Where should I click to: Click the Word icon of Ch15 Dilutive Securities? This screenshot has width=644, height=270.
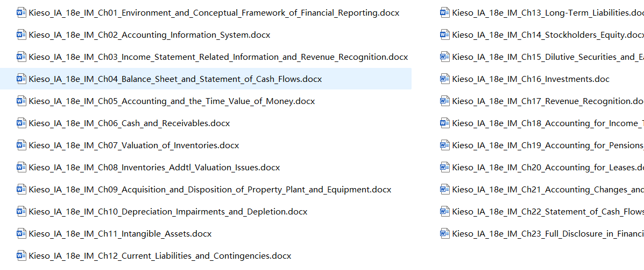[444, 57]
